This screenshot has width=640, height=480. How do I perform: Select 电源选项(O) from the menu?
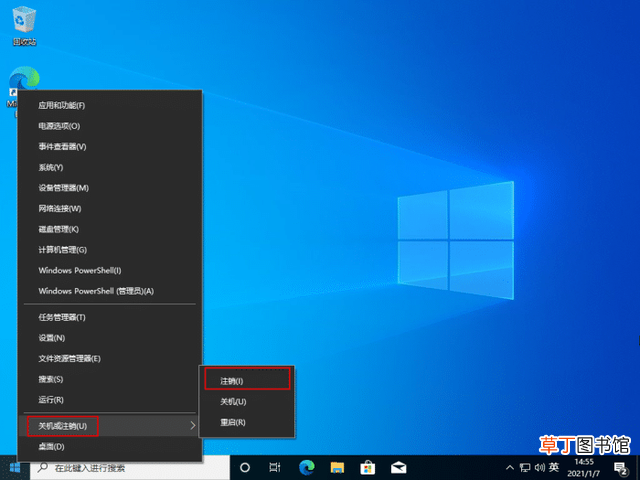coord(109,126)
